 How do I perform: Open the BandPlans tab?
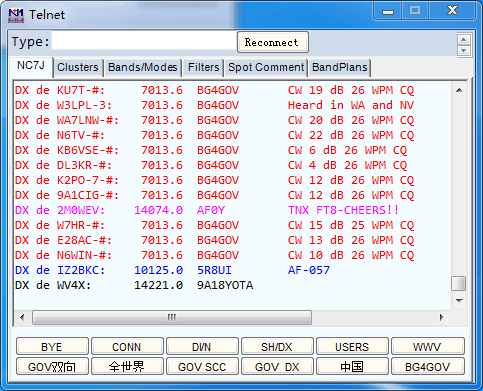(340, 67)
